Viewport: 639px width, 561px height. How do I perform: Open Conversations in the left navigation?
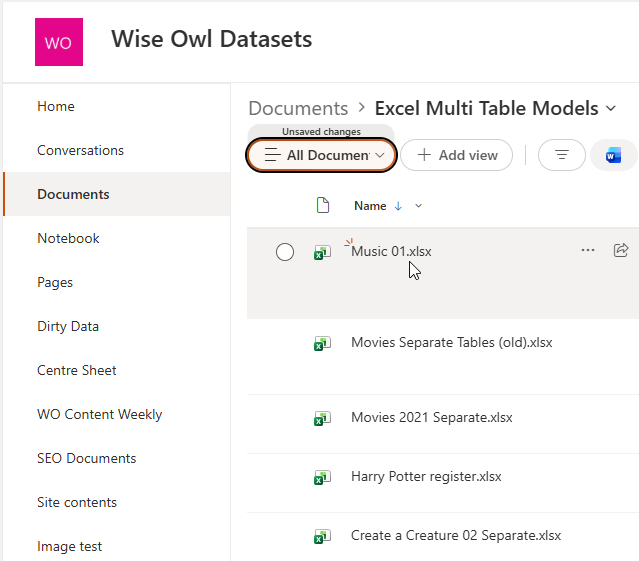point(80,150)
